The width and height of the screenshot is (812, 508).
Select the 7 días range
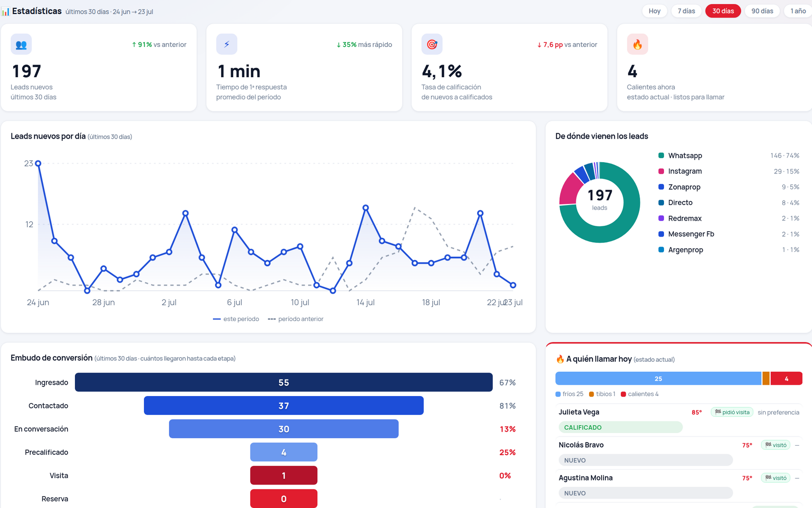(686, 11)
